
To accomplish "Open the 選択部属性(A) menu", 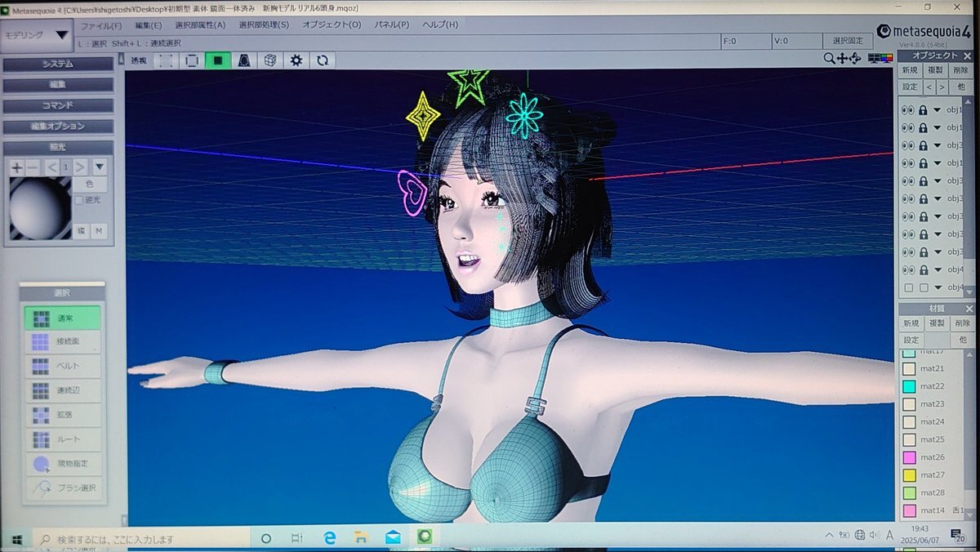I will click(200, 24).
